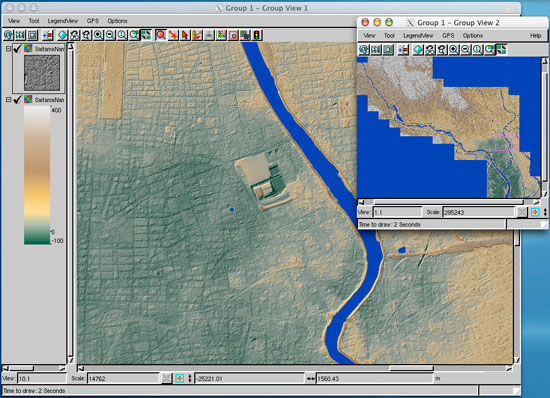Click the traffic light icon in toolbar

tap(257, 35)
